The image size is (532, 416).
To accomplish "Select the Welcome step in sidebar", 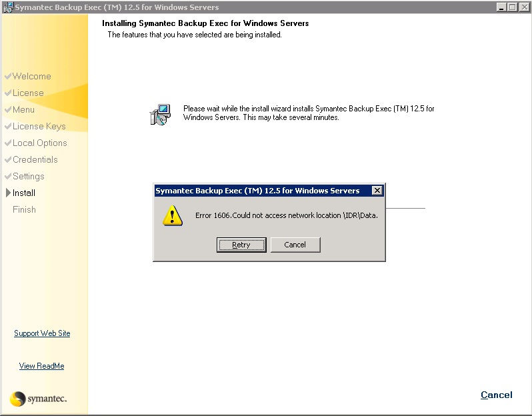I will pyautogui.click(x=32, y=76).
